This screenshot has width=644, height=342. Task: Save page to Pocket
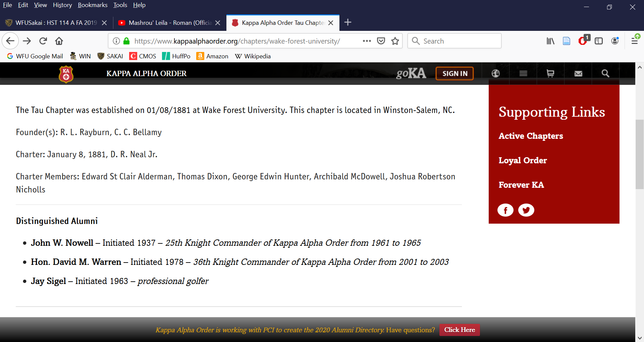tap(381, 41)
